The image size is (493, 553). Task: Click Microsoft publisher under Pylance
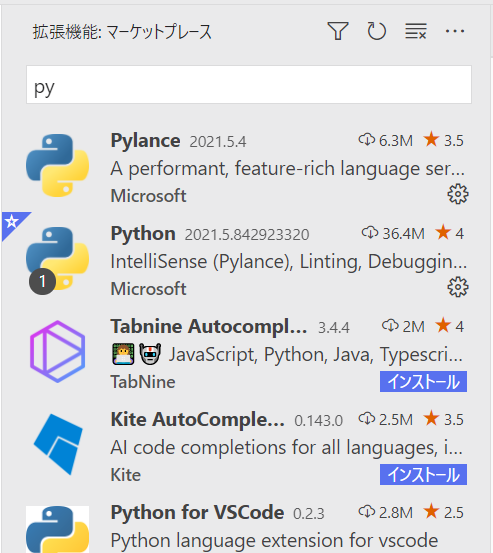(x=148, y=196)
